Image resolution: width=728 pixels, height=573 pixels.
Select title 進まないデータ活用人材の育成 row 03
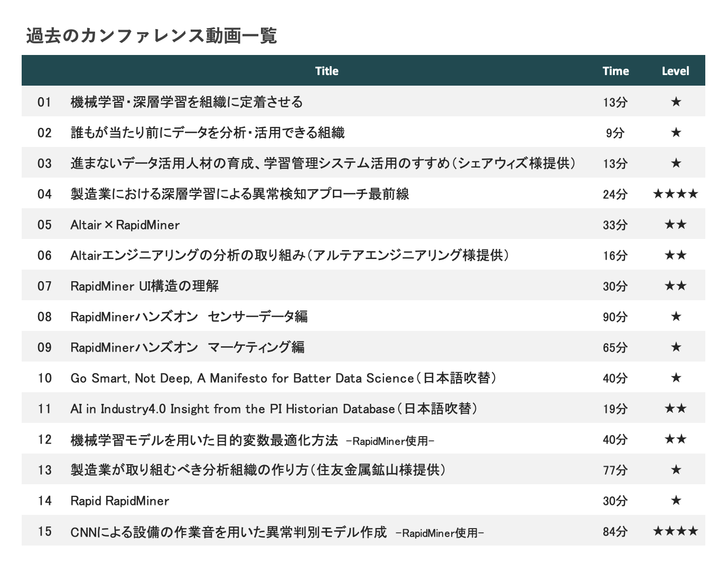(x=323, y=163)
